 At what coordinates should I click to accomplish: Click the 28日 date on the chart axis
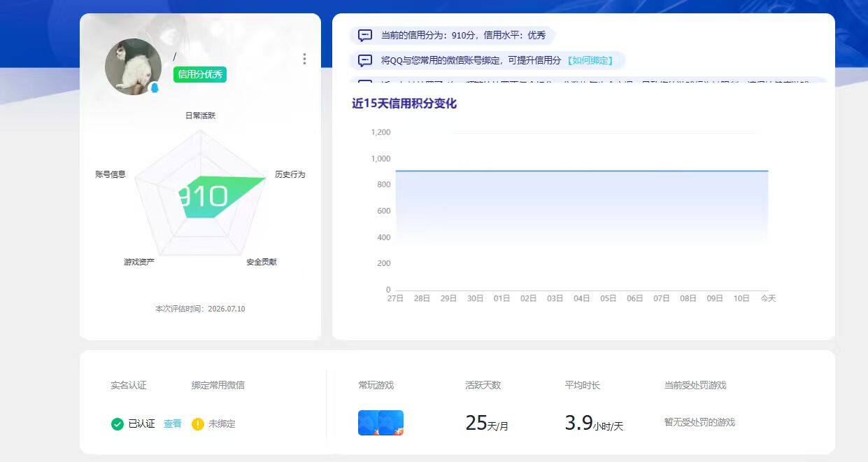[x=422, y=298]
